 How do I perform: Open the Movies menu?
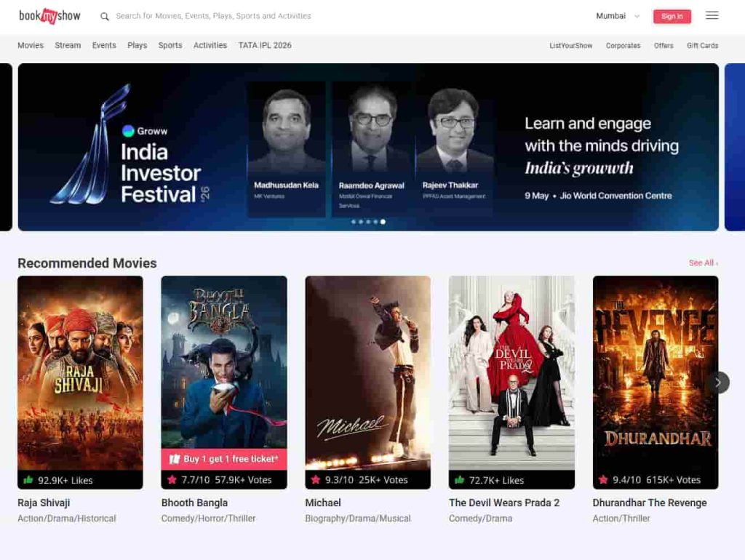31,45
